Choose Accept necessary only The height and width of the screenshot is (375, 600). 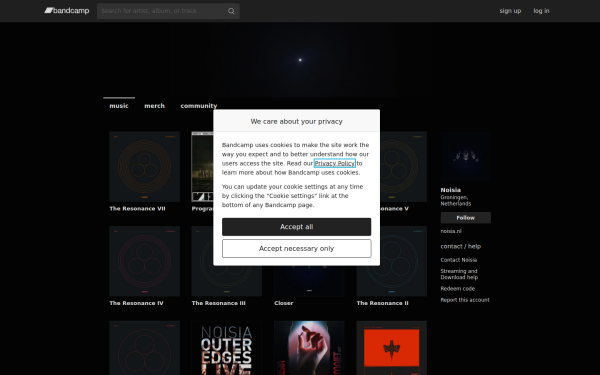pos(297,248)
